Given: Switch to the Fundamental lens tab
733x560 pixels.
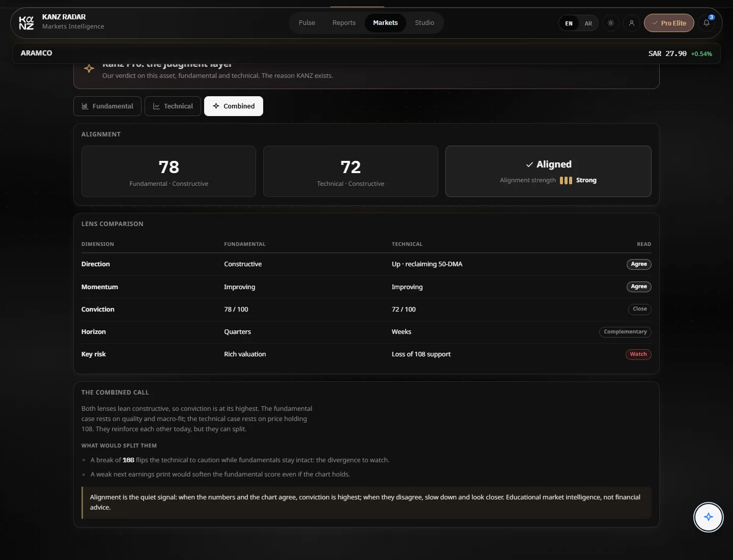Looking at the screenshot, I should (x=107, y=106).
